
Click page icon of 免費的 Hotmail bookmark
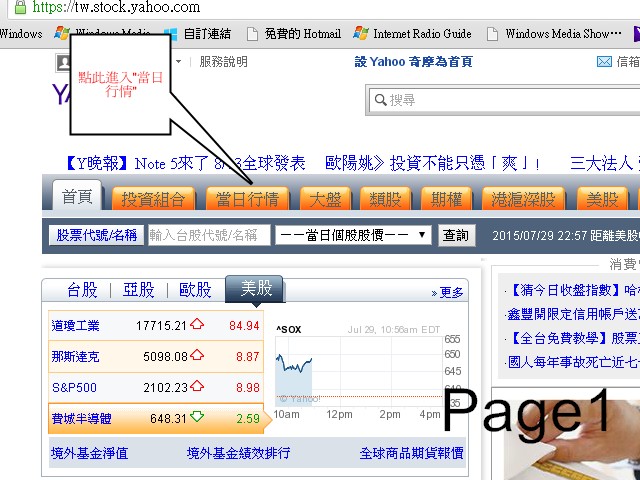pyautogui.click(x=252, y=34)
